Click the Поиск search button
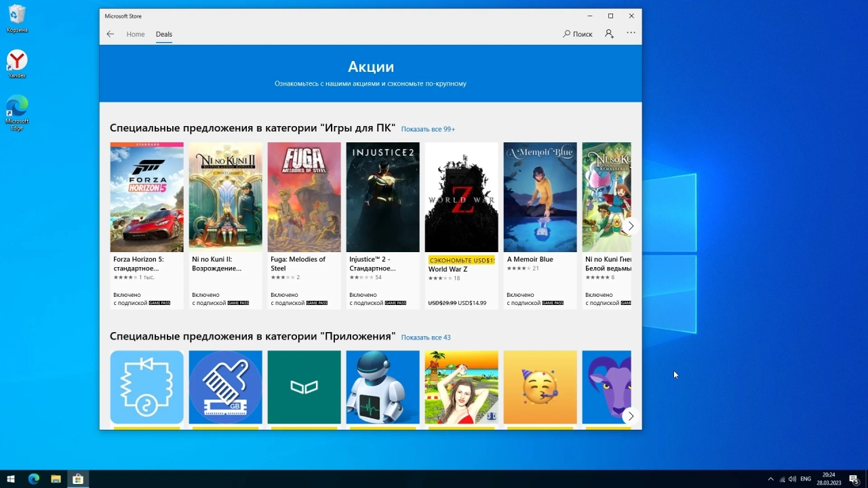Image resolution: width=868 pixels, height=488 pixels. click(578, 34)
